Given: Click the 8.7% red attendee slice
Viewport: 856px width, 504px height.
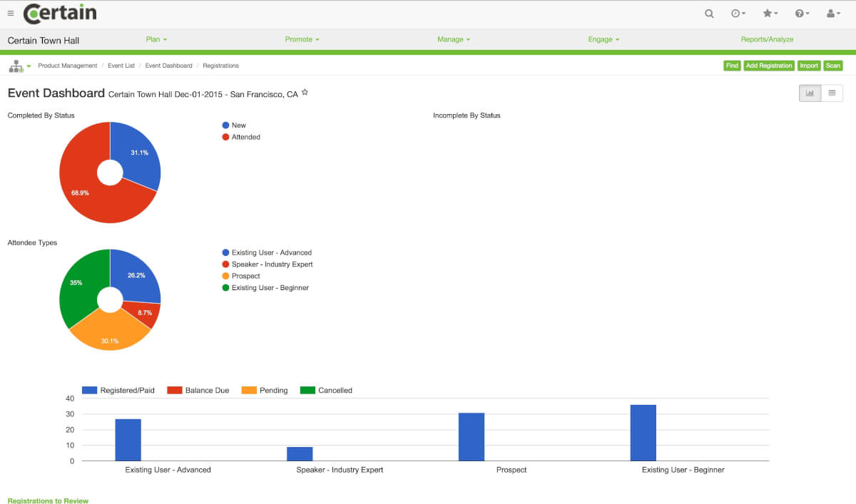Looking at the screenshot, I should coord(144,312).
